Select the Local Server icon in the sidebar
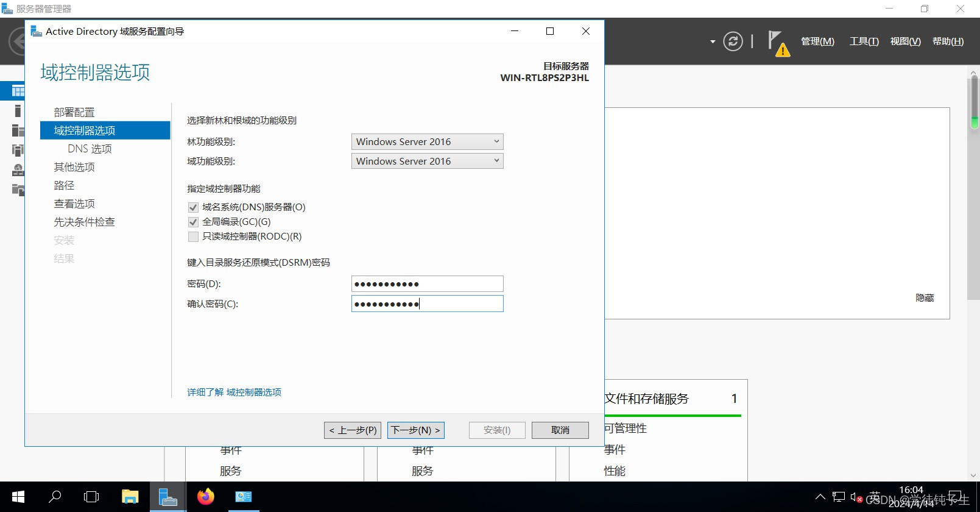The width and height of the screenshot is (980, 512). click(18, 110)
